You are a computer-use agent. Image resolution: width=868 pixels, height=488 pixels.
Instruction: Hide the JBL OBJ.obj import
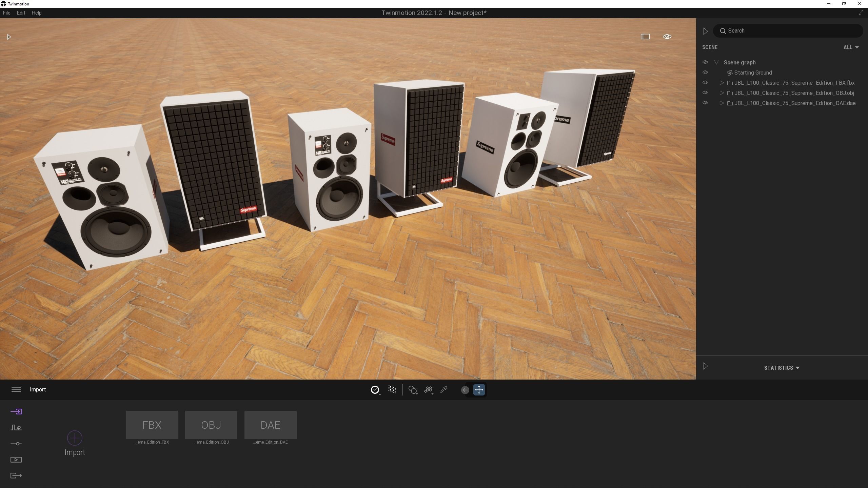705,93
